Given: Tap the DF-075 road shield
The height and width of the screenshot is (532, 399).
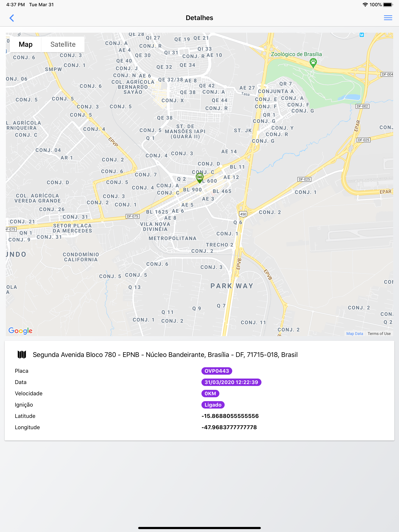Looking at the screenshot, I should 132,217.
